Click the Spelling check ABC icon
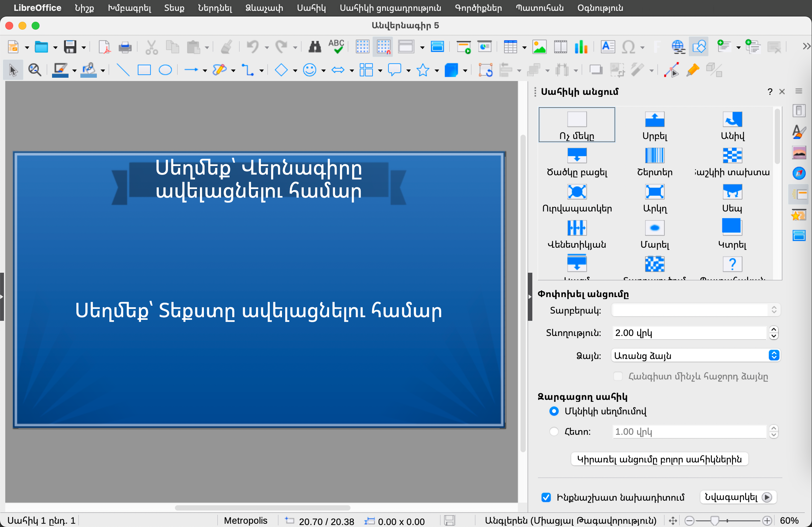 pyautogui.click(x=336, y=46)
